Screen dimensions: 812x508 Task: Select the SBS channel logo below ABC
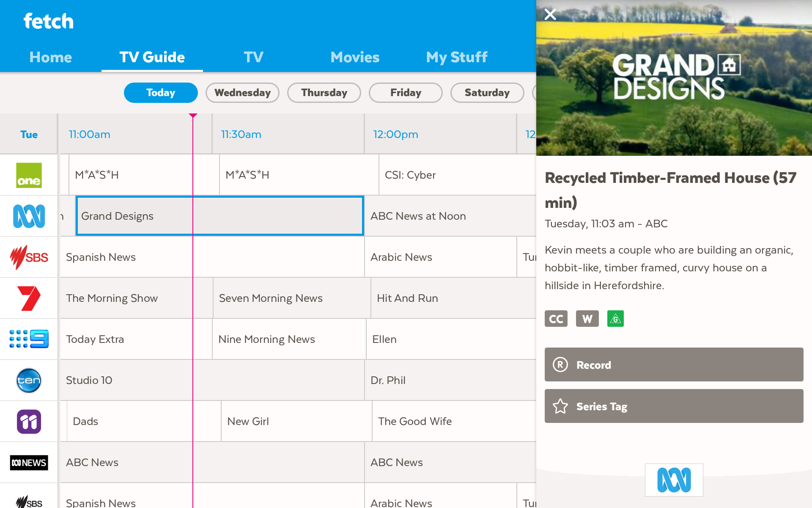pos(29,257)
